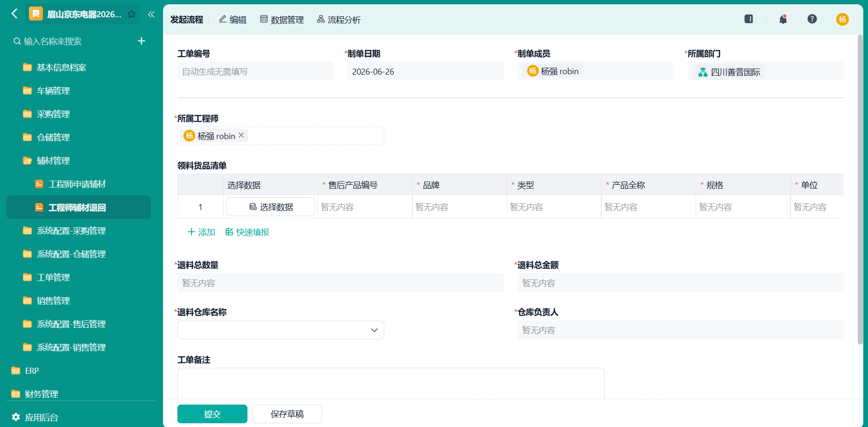This screenshot has height=427, width=868.
Task: Click the 工单备注 text area
Action: pyautogui.click(x=391, y=383)
